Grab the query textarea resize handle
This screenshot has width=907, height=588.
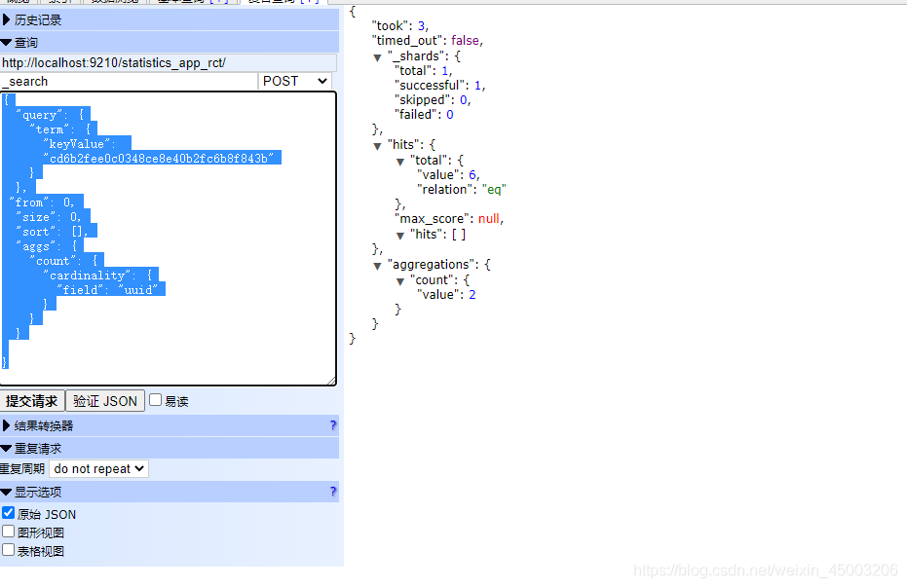pos(331,381)
